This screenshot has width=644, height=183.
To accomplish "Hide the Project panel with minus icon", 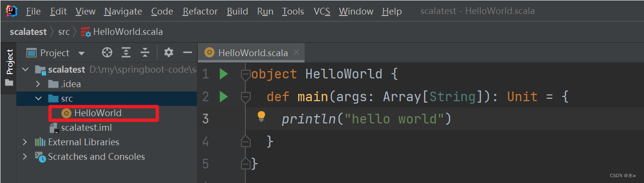I will (x=188, y=52).
